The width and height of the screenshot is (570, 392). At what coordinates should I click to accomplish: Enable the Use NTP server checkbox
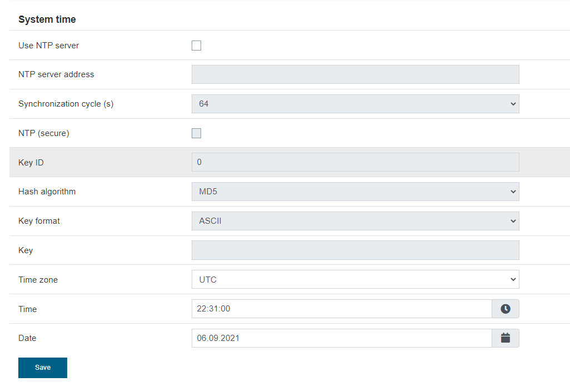tap(196, 46)
